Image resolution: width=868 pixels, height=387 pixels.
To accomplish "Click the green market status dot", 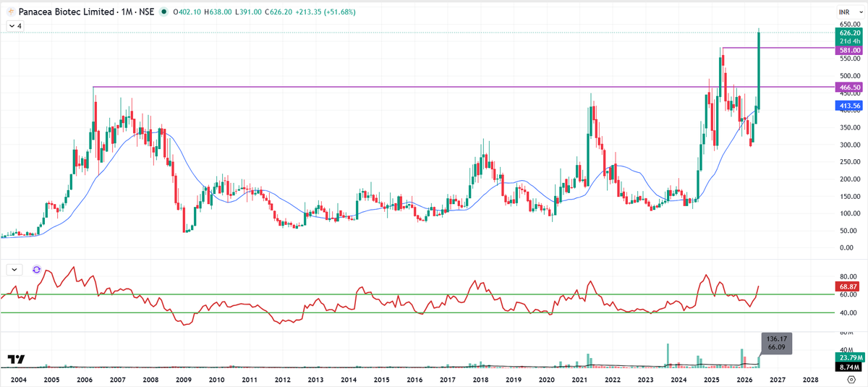I will coord(165,12).
